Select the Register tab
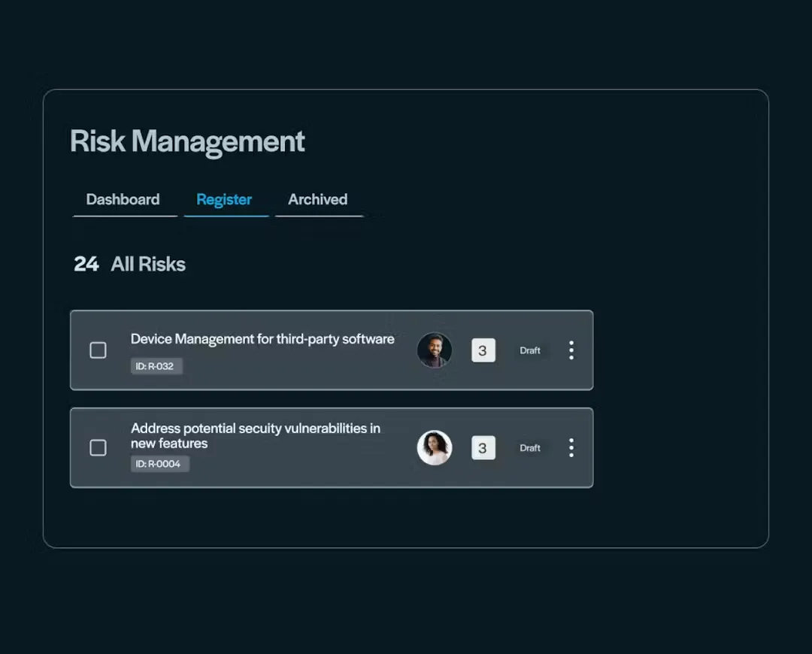The image size is (812, 654). [x=224, y=199]
